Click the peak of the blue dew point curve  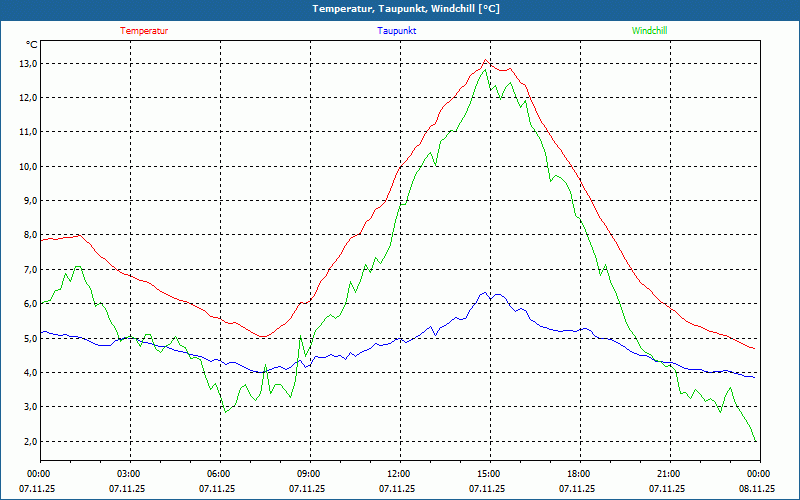pyautogui.click(x=485, y=293)
